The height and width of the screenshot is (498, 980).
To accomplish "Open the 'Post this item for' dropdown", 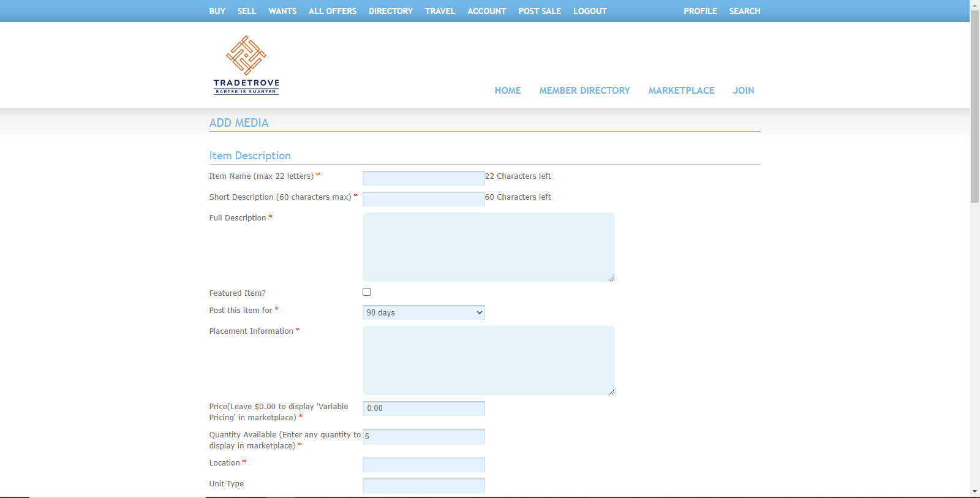I will (423, 312).
